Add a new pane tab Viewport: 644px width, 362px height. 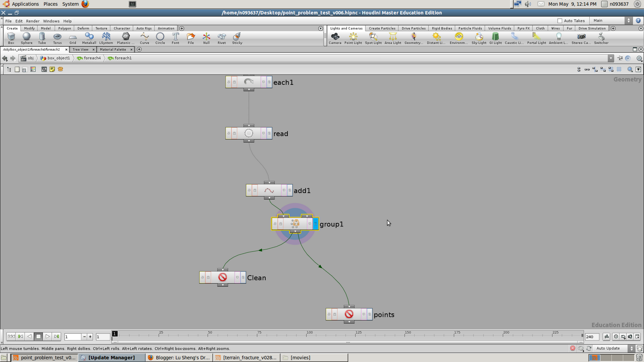tap(139, 49)
